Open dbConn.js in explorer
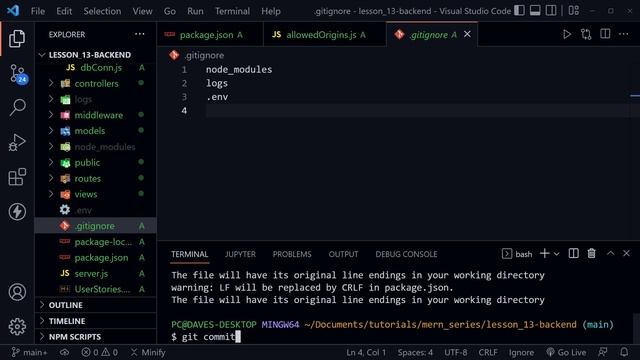This screenshot has height=360, width=640. (96, 68)
